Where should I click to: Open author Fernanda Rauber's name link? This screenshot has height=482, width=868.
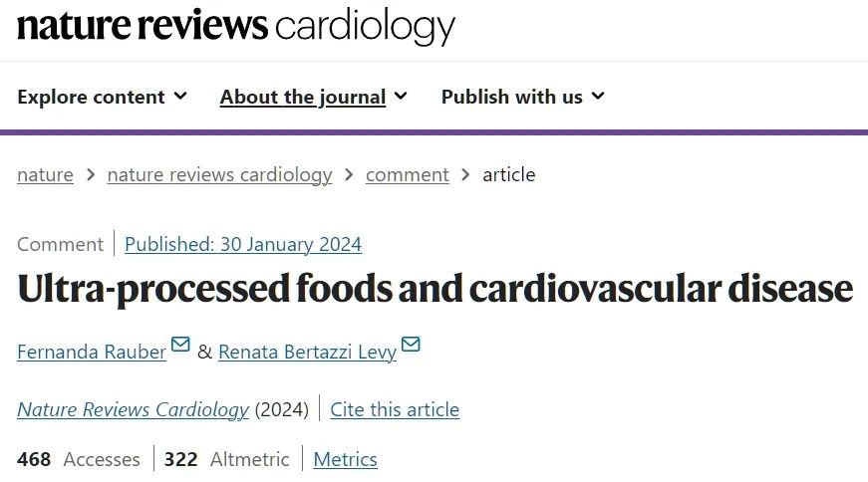pyautogui.click(x=92, y=352)
